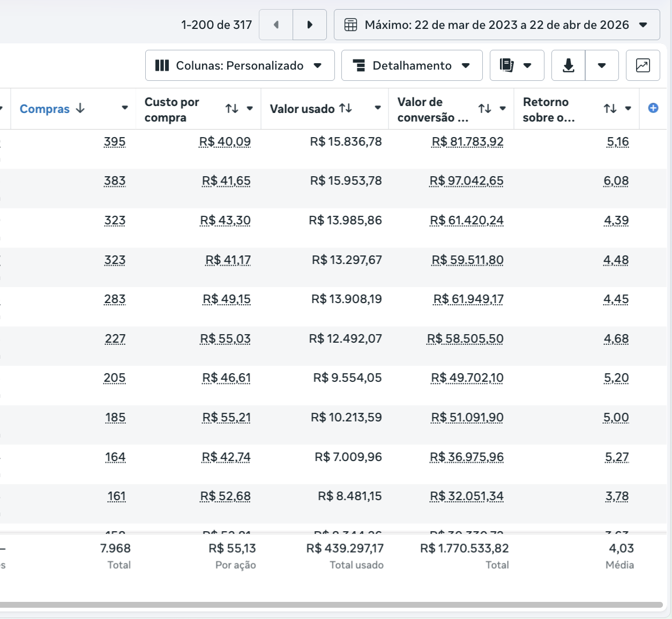Open the Detalhamento breakdown menu

click(x=412, y=65)
